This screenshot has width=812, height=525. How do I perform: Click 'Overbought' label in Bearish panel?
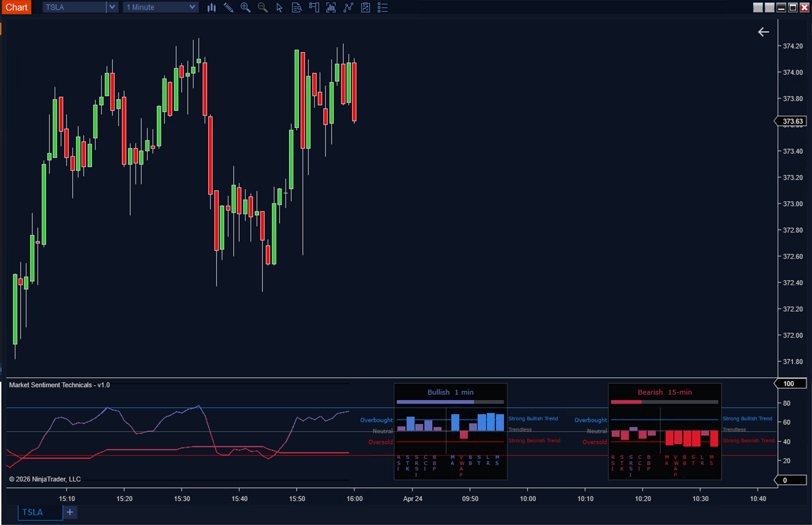click(x=591, y=420)
